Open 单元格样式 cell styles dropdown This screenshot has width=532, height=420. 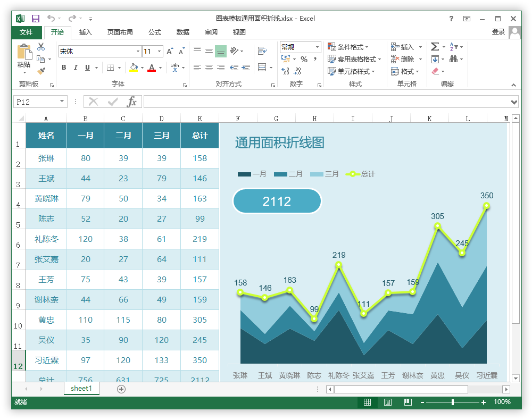[x=352, y=71]
